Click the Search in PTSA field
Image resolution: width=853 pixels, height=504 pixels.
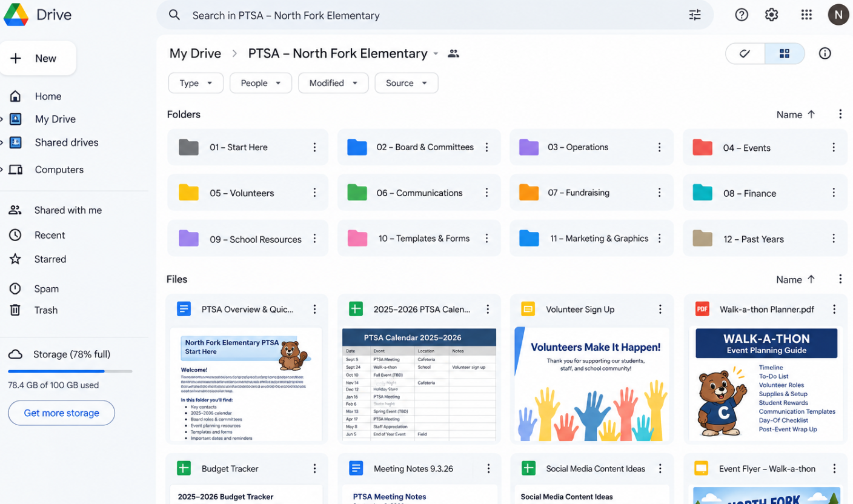click(435, 15)
